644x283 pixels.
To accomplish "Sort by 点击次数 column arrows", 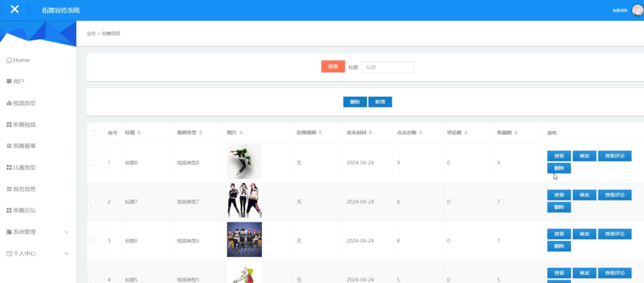I will tap(420, 133).
